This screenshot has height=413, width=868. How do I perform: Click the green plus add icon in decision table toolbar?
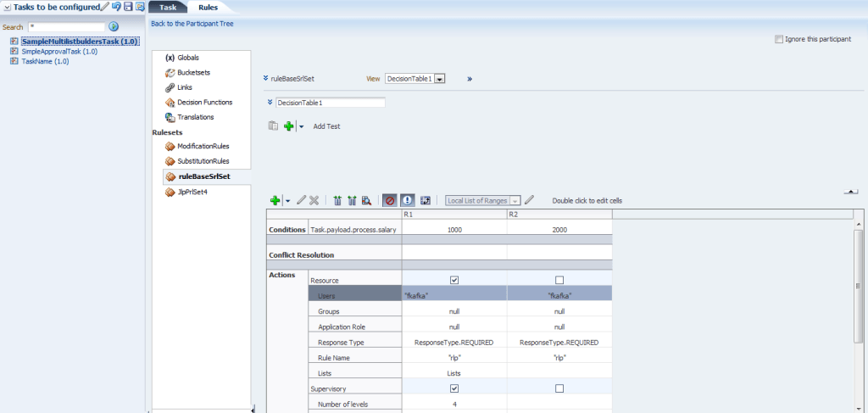pyautogui.click(x=275, y=200)
